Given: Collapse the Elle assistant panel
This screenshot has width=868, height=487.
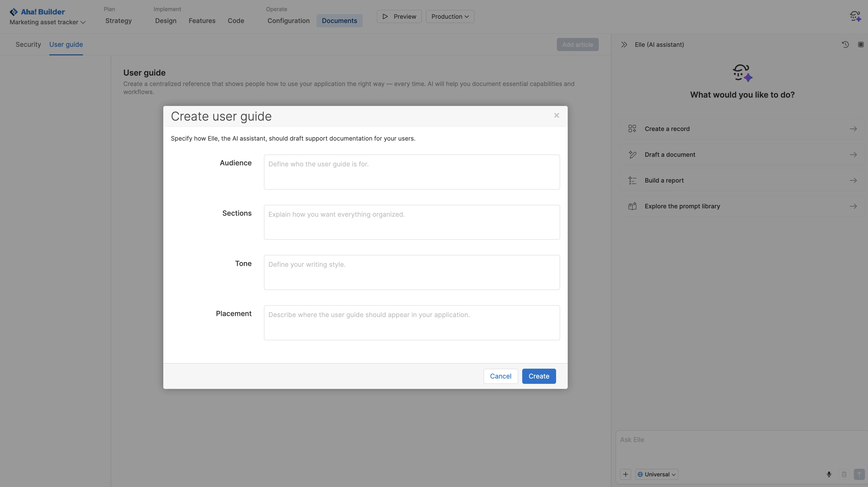Looking at the screenshot, I should (624, 44).
